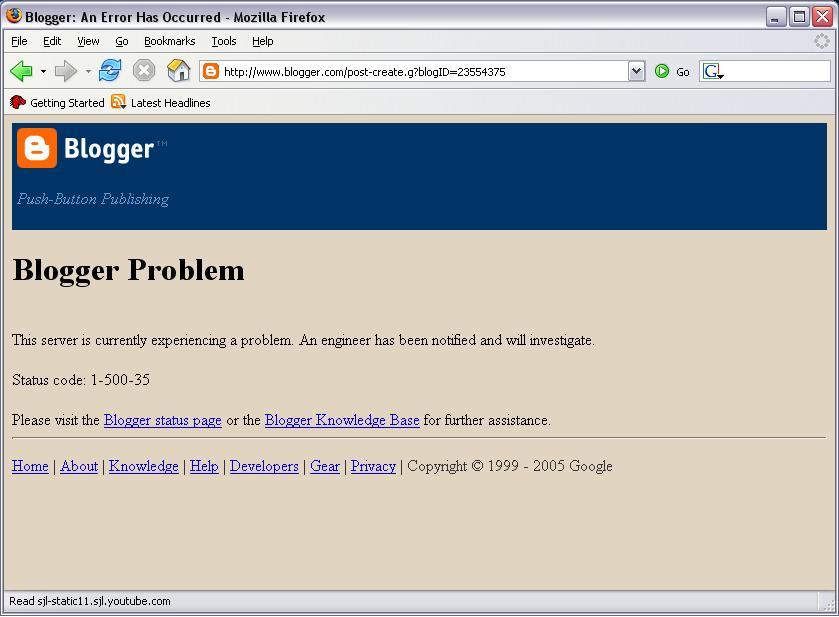
Task: Click the Push-Button Publishing tagline
Action: pyautogui.click(x=93, y=199)
